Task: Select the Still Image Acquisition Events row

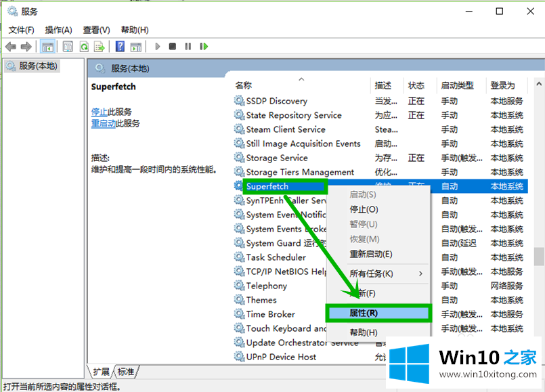Action: click(x=380, y=144)
